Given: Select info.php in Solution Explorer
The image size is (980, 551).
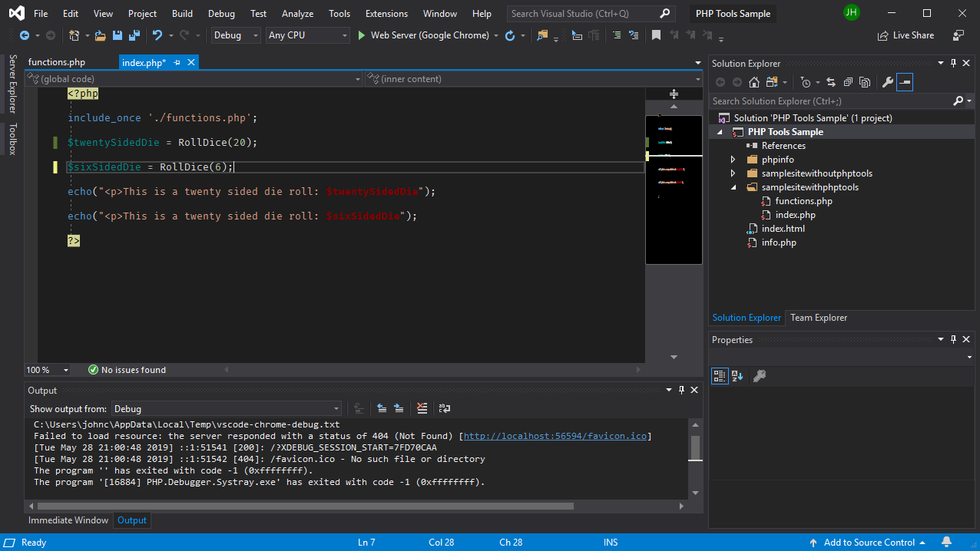Looking at the screenshot, I should 779,243.
